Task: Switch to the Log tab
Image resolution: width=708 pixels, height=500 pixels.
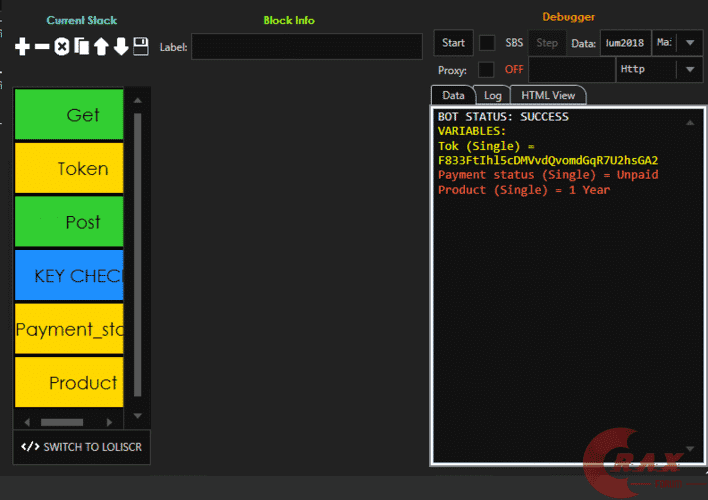Action: point(492,95)
